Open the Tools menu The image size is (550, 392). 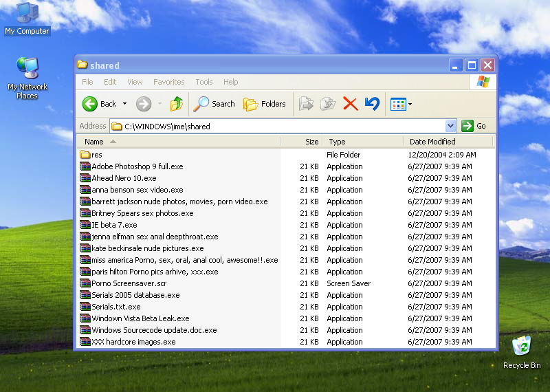pos(203,82)
